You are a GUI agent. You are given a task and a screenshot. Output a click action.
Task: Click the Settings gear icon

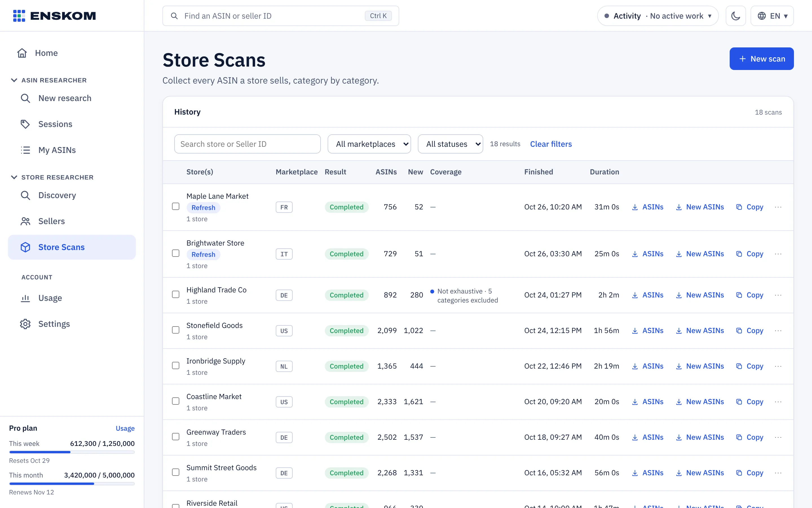click(25, 324)
